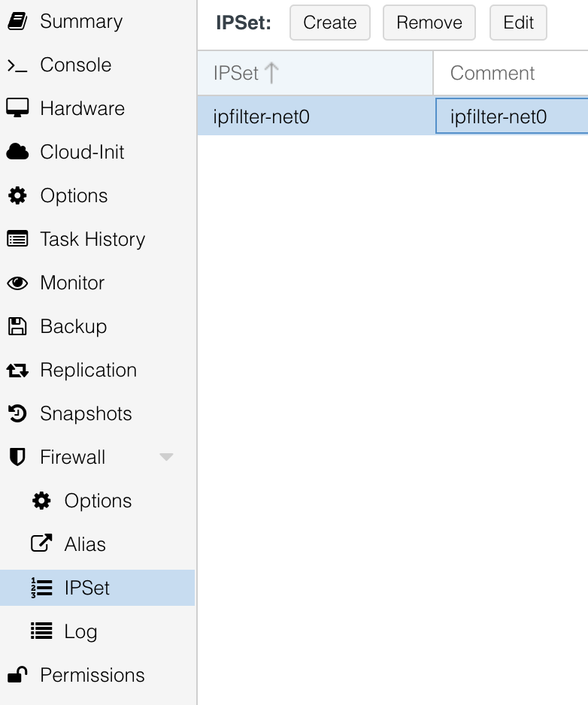The width and height of the screenshot is (588, 705).
Task: Click the Hardware monitor icon
Action: (17, 109)
